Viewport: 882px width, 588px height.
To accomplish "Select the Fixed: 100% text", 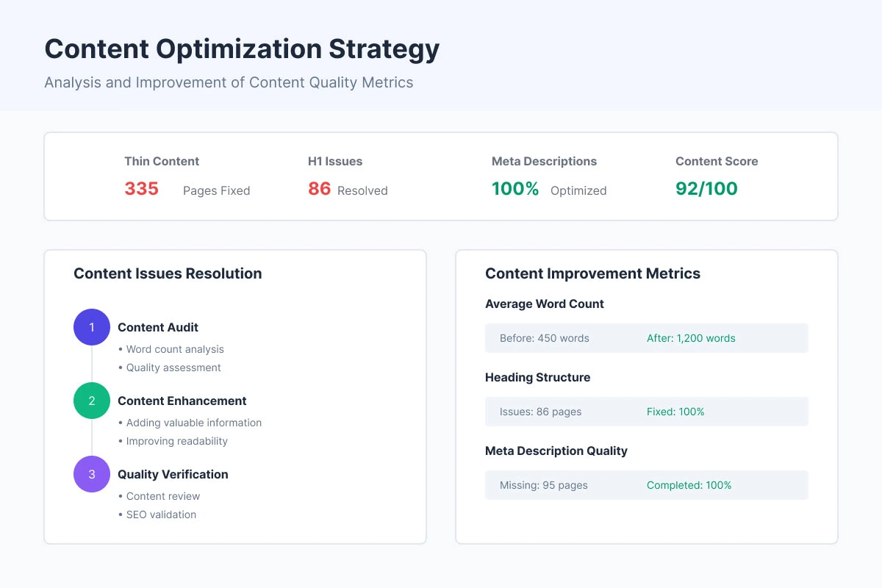I will [675, 412].
